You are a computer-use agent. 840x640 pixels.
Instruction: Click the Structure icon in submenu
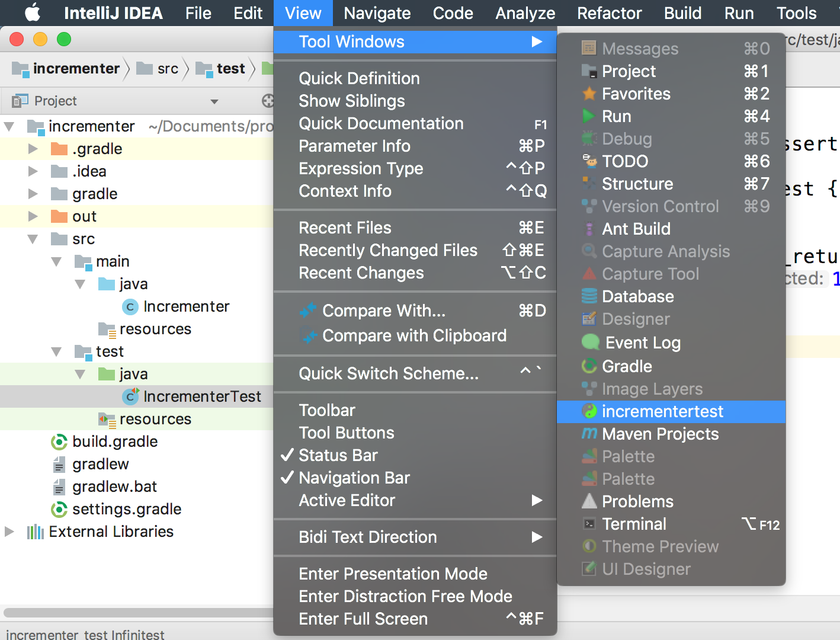[x=589, y=184]
